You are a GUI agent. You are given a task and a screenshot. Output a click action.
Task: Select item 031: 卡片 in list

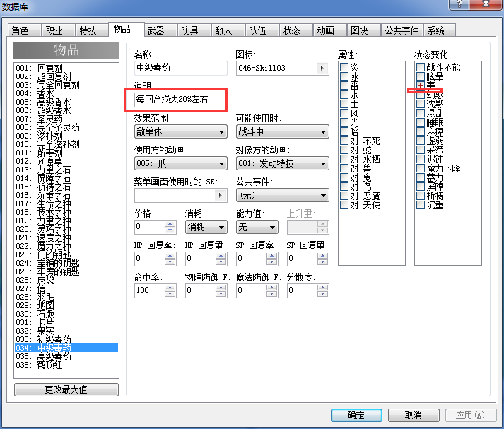(x=66, y=322)
